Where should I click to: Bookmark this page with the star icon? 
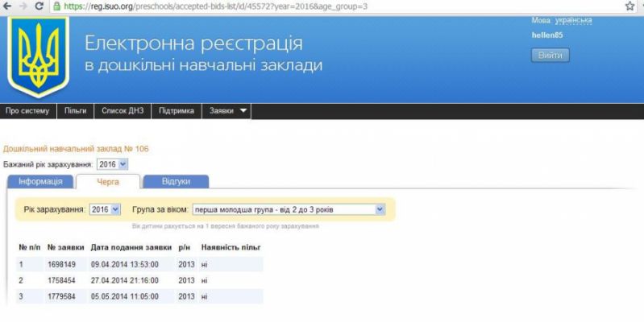[629, 6]
